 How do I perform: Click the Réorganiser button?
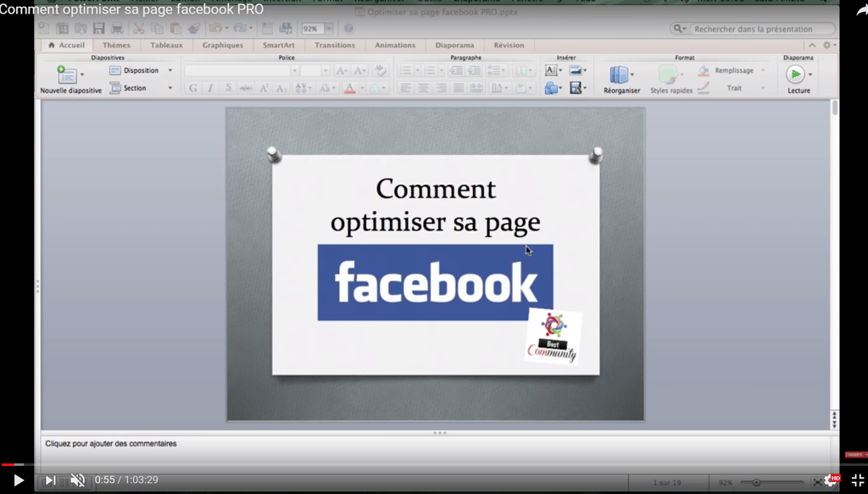(621, 79)
